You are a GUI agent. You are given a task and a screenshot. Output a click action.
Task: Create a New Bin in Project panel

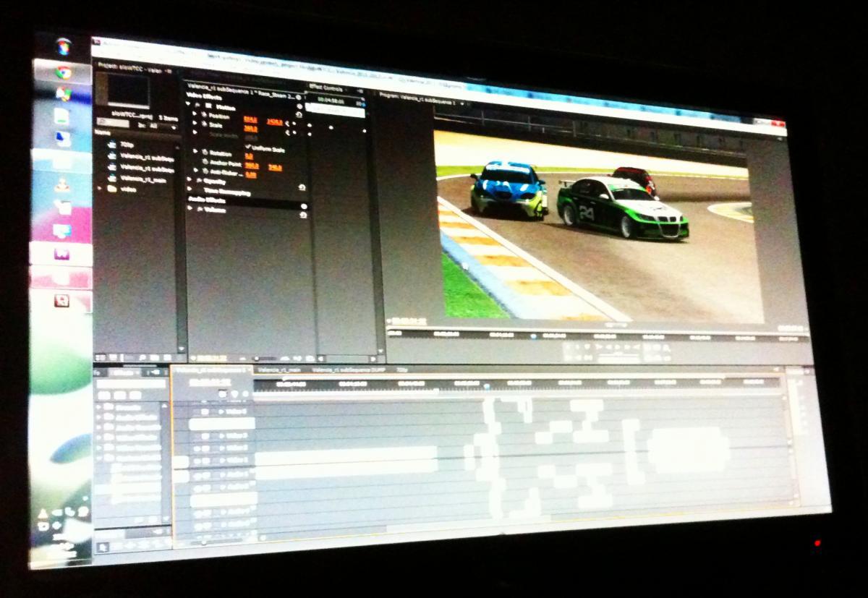coord(155,357)
